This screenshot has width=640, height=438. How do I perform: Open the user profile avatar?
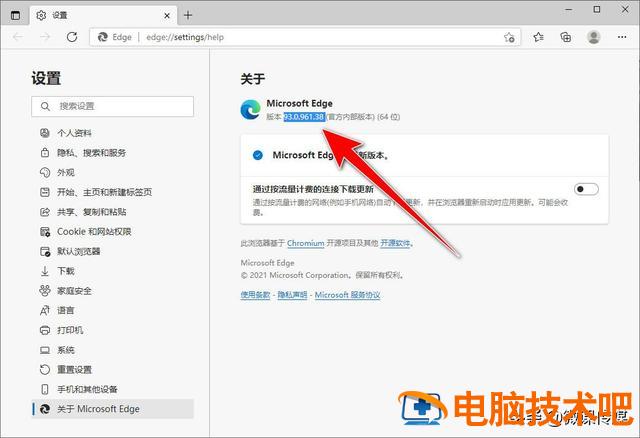593,37
